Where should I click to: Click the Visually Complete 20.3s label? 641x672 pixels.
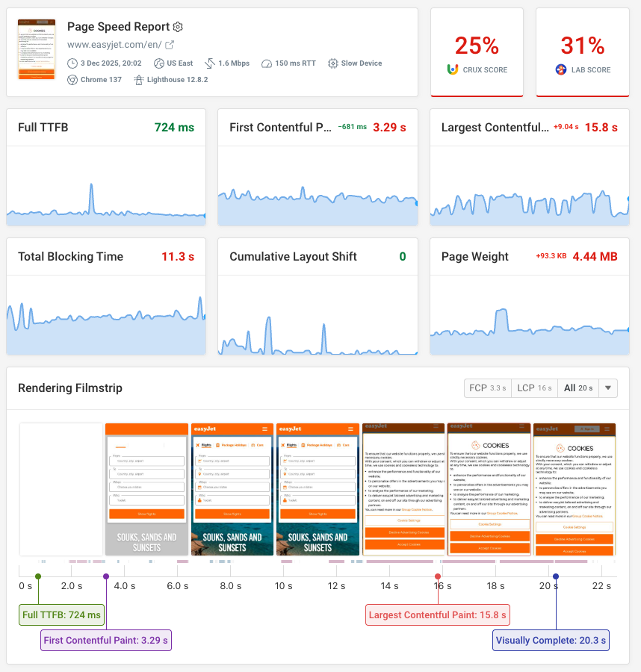551,640
